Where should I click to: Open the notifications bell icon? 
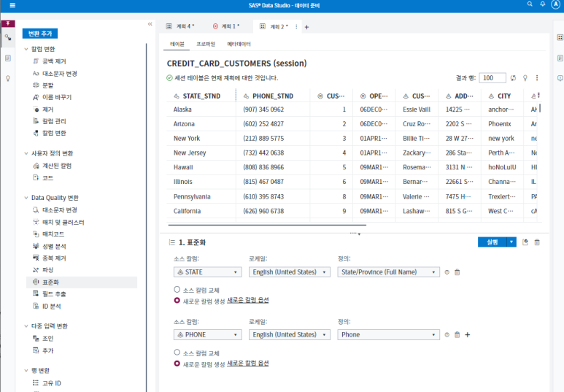coord(542,4)
